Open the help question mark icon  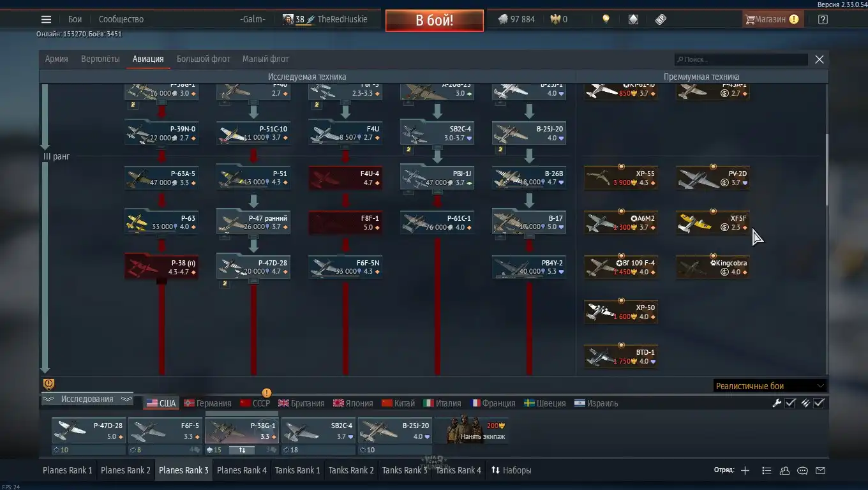coord(823,19)
